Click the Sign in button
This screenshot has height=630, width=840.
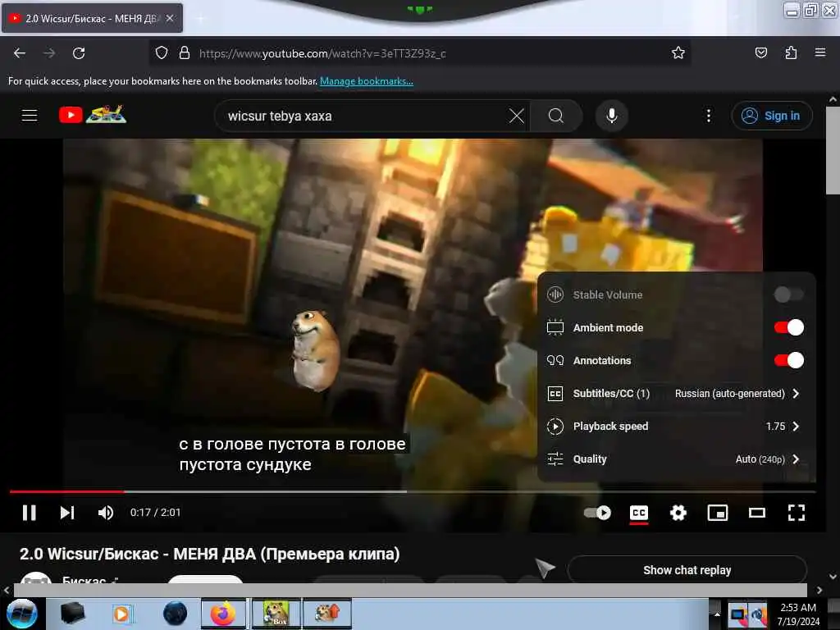pos(771,116)
